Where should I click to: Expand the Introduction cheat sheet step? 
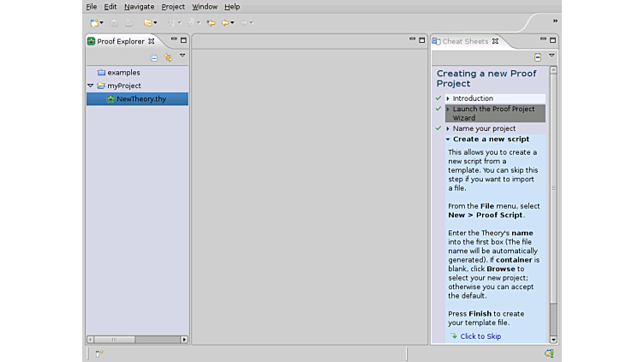pos(448,98)
